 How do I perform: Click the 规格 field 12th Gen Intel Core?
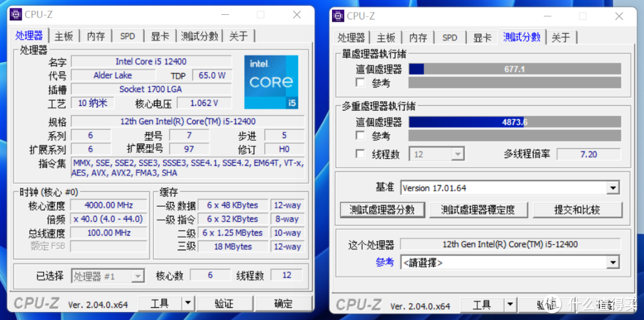click(188, 122)
